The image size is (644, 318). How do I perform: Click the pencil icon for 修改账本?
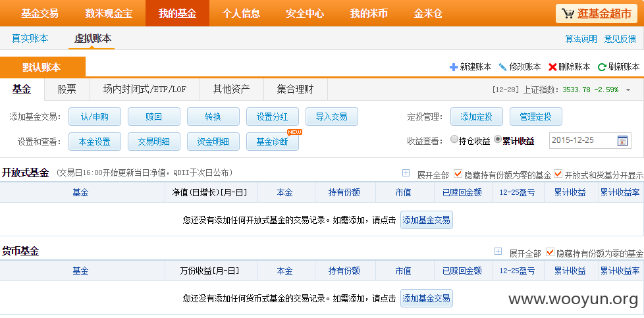click(502, 67)
